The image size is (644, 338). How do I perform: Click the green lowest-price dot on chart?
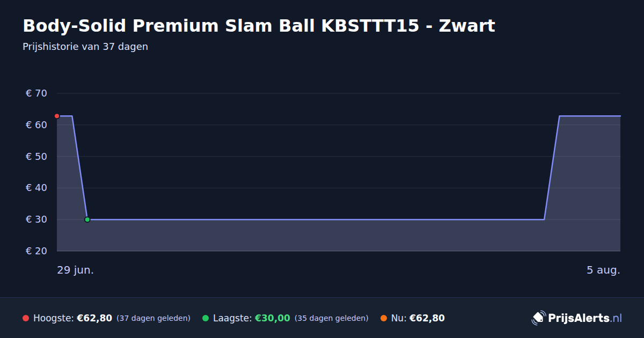(87, 219)
